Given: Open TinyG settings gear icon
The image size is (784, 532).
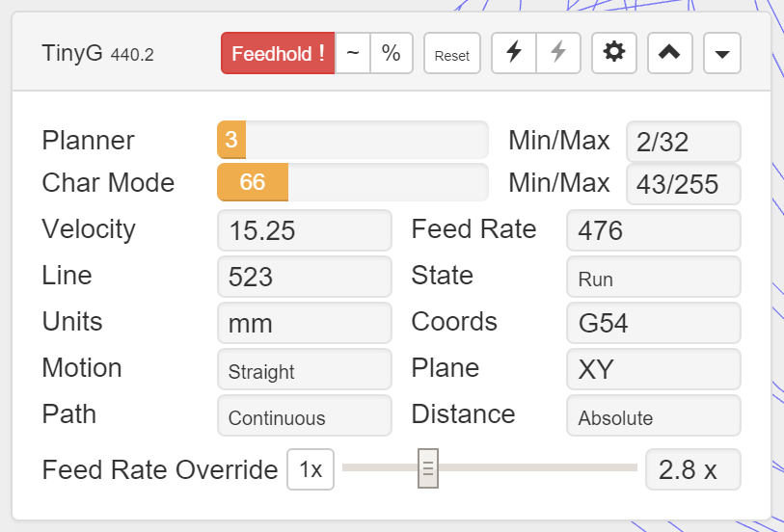Looking at the screenshot, I should [x=613, y=53].
